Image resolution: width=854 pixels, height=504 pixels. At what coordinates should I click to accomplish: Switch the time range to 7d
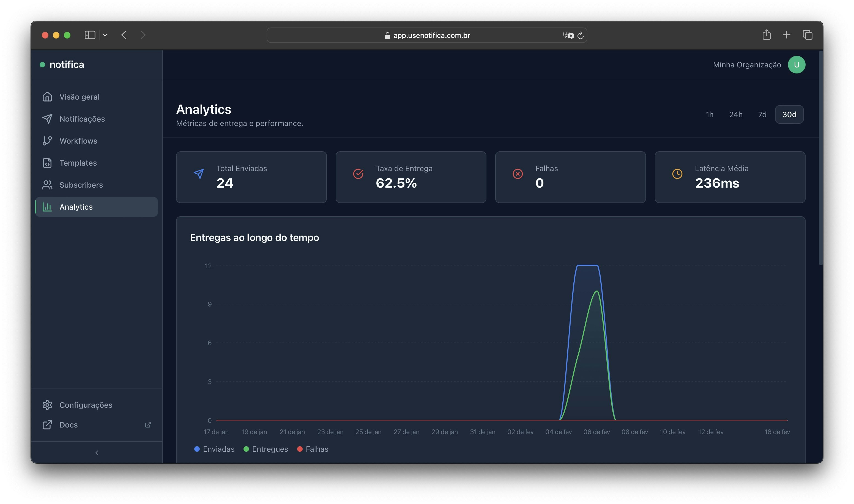coord(762,115)
